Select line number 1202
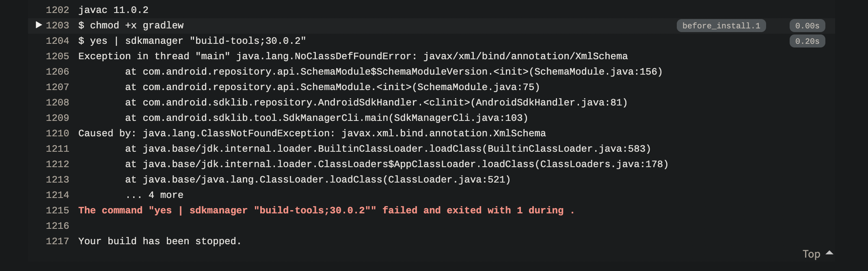 coord(57,10)
